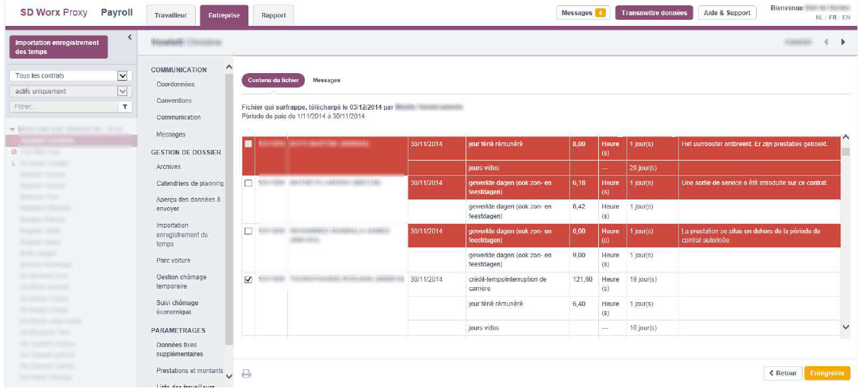Switch to the Messages sub-tab

(x=327, y=81)
